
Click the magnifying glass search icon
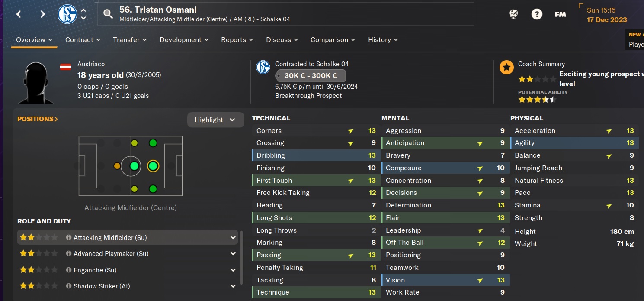[108, 14]
